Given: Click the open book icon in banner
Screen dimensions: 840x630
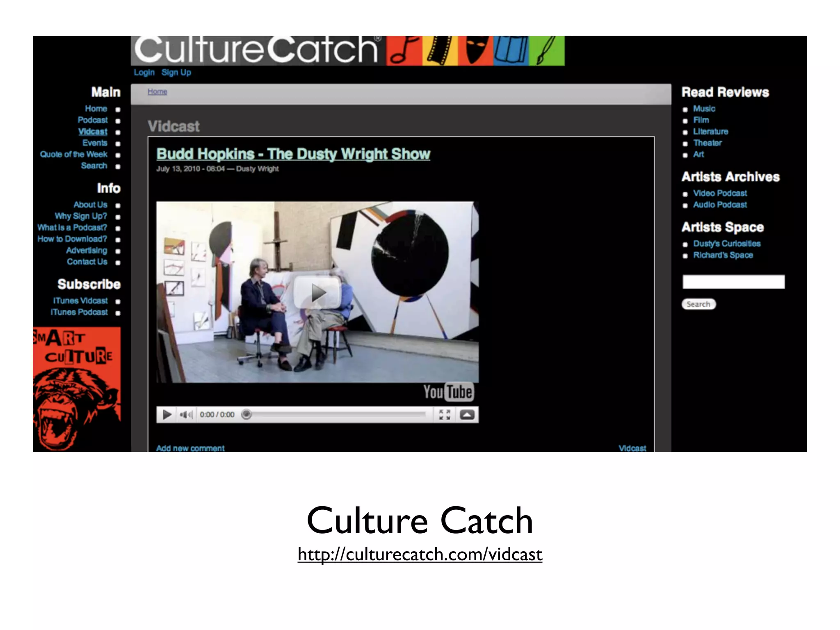Looking at the screenshot, I should coord(511,50).
